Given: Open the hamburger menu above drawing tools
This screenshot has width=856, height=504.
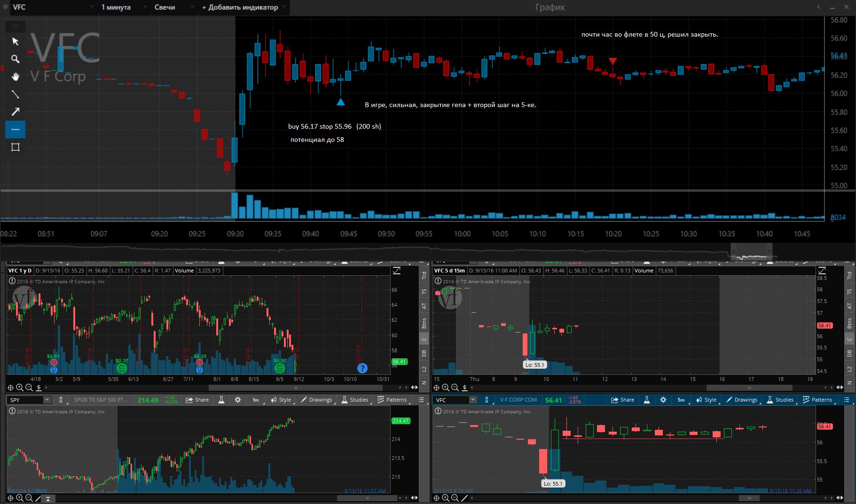Looking at the screenshot, I should pyautogui.click(x=15, y=26).
